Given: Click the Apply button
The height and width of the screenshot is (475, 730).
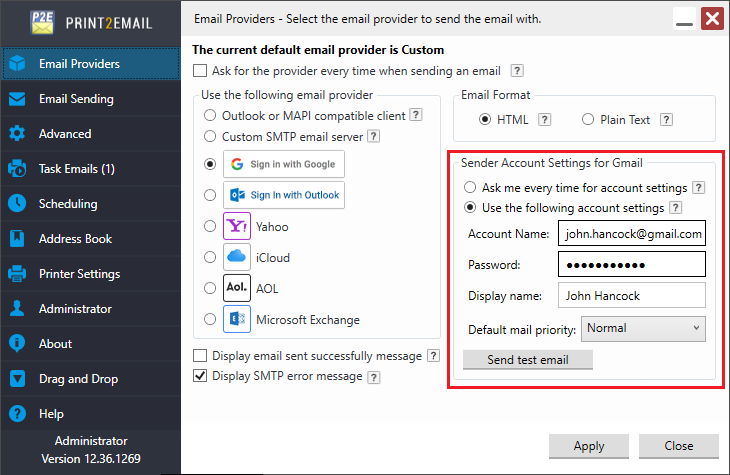Looking at the screenshot, I should click(588, 446).
